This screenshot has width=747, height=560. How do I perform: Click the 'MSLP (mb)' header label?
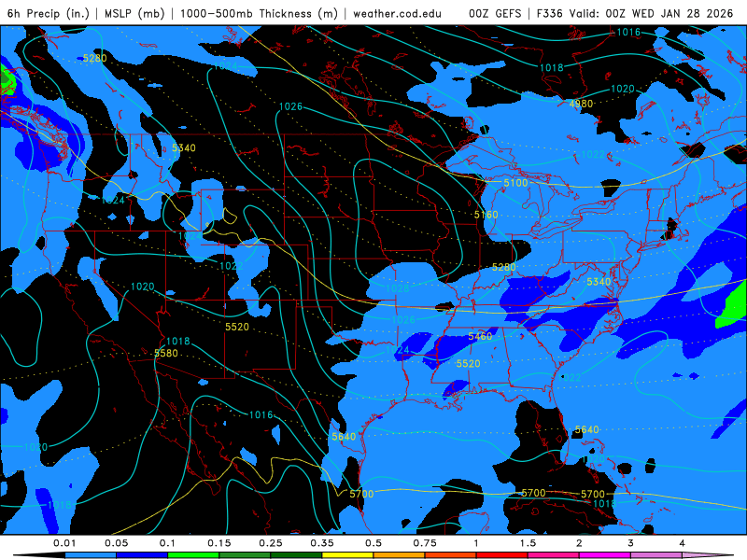coord(134,13)
